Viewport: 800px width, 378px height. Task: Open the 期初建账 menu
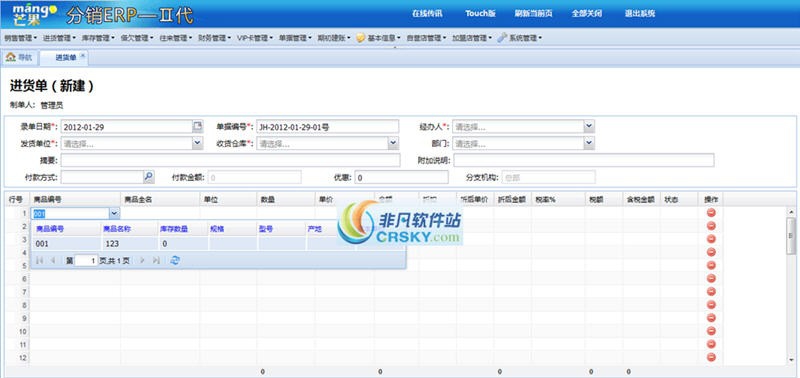[x=334, y=38]
